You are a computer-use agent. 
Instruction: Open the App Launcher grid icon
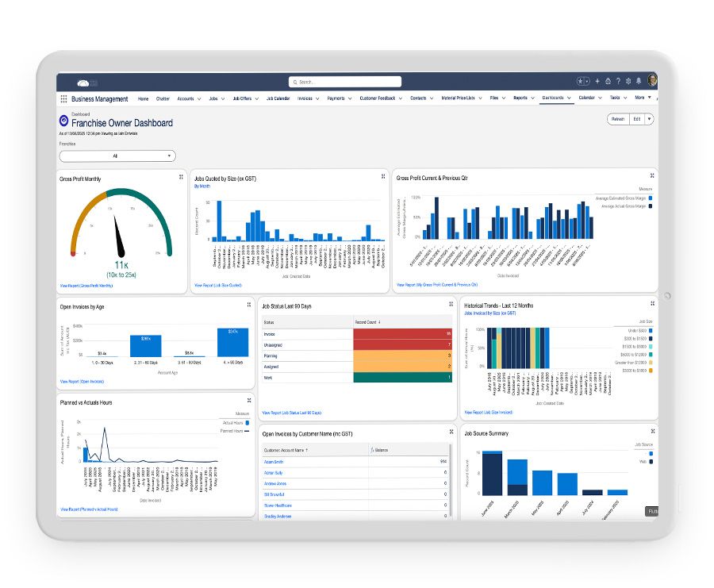(x=63, y=99)
